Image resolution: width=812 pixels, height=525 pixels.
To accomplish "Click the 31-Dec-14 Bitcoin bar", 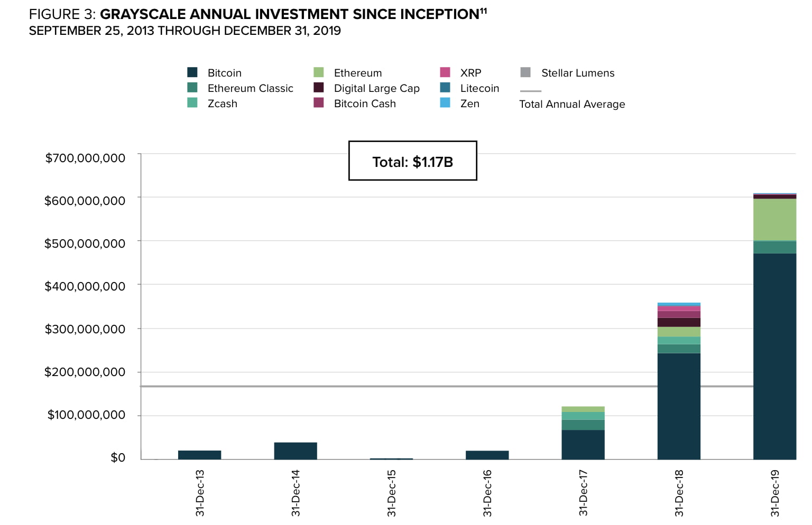I will coord(296,451).
